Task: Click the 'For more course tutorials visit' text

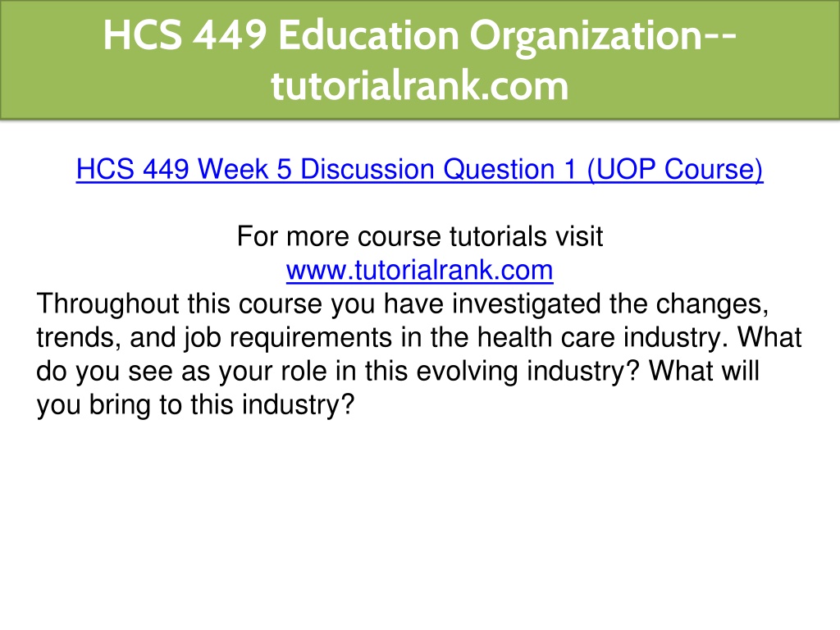Action: pos(420,236)
